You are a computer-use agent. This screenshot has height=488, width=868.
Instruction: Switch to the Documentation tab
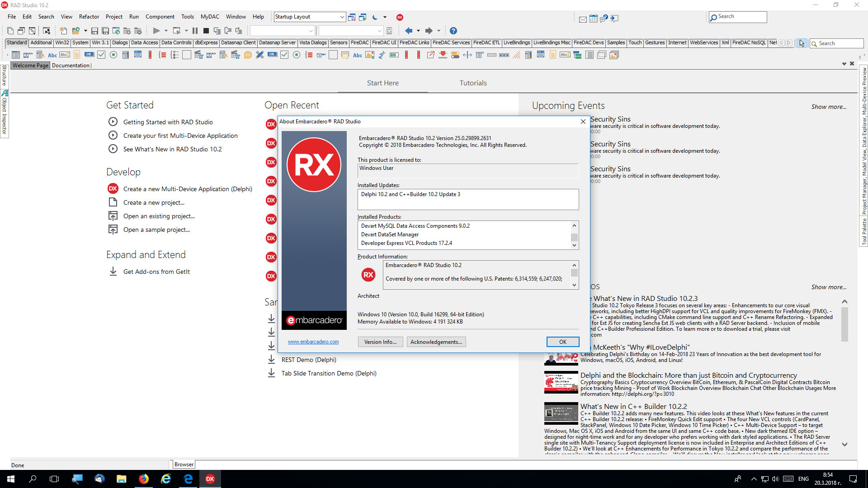[x=71, y=66]
